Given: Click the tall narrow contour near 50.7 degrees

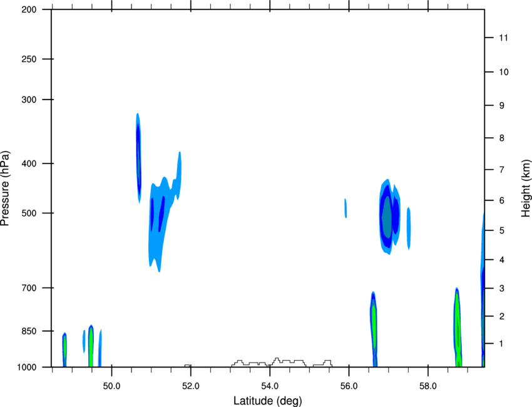Looking at the screenshot, I should pyautogui.click(x=138, y=158).
